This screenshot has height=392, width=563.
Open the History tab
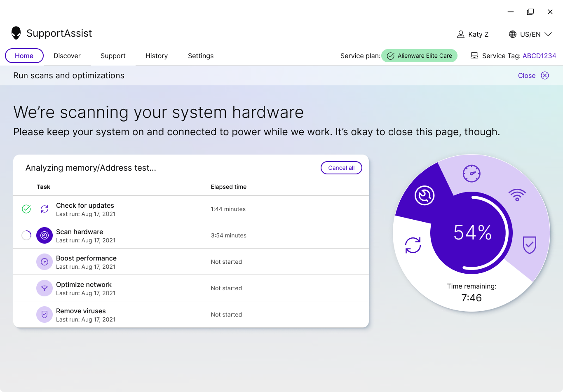point(157,56)
